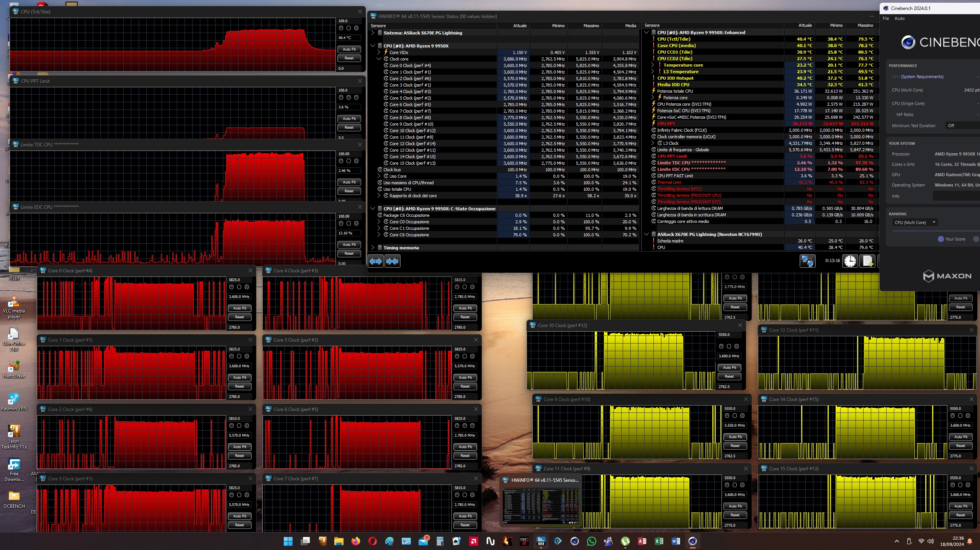Open Task View on the taskbar
Image resolution: width=980 pixels, height=550 pixels.
(x=305, y=541)
